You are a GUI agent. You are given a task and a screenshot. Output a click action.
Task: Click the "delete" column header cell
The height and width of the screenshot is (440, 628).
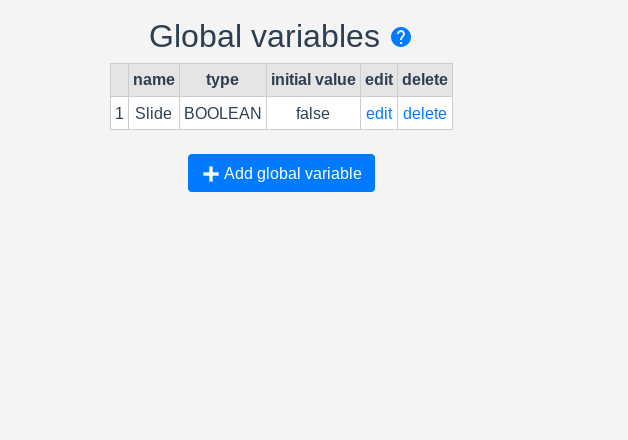425,80
